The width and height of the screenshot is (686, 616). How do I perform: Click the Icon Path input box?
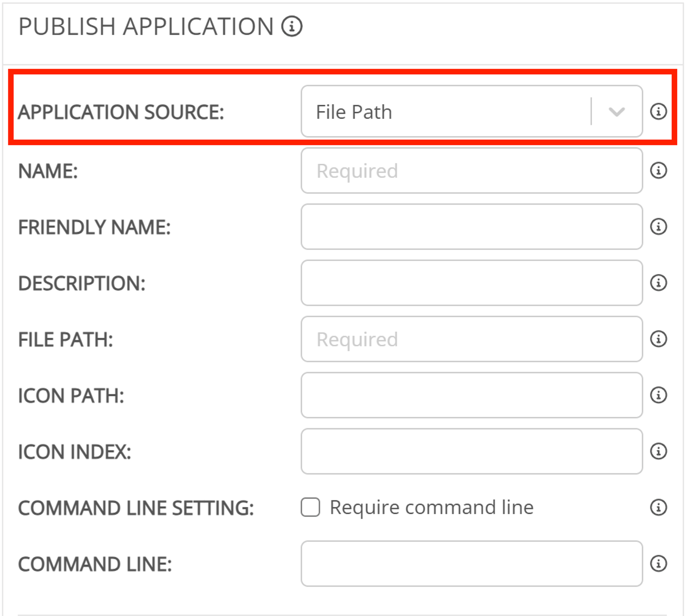(471, 395)
